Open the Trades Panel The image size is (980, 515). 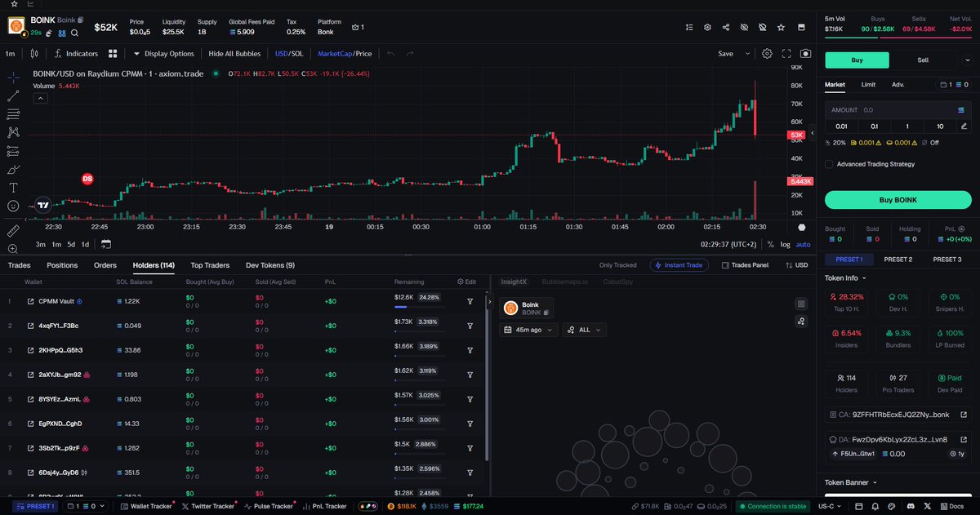pos(744,265)
